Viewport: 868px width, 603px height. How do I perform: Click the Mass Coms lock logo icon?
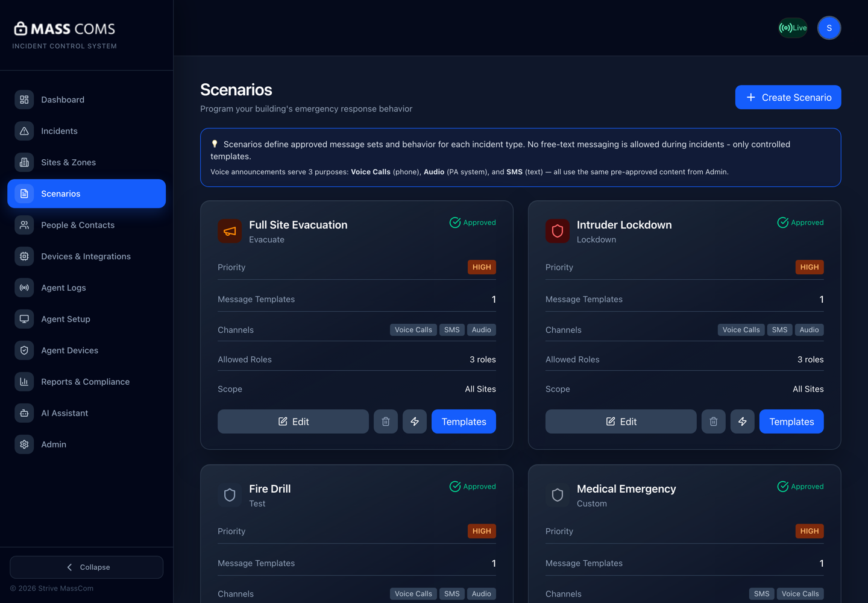[x=20, y=28]
